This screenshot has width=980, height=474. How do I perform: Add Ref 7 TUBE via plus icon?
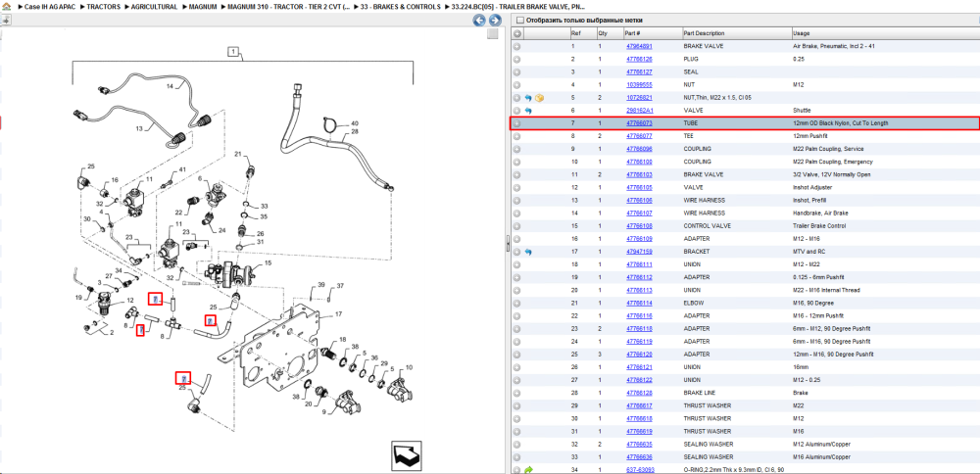coord(516,123)
